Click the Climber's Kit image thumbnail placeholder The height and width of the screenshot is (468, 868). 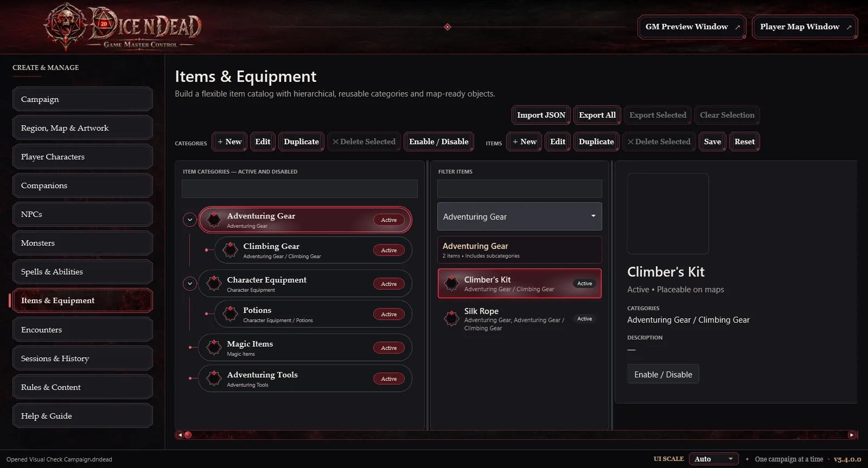pyautogui.click(x=668, y=214)
